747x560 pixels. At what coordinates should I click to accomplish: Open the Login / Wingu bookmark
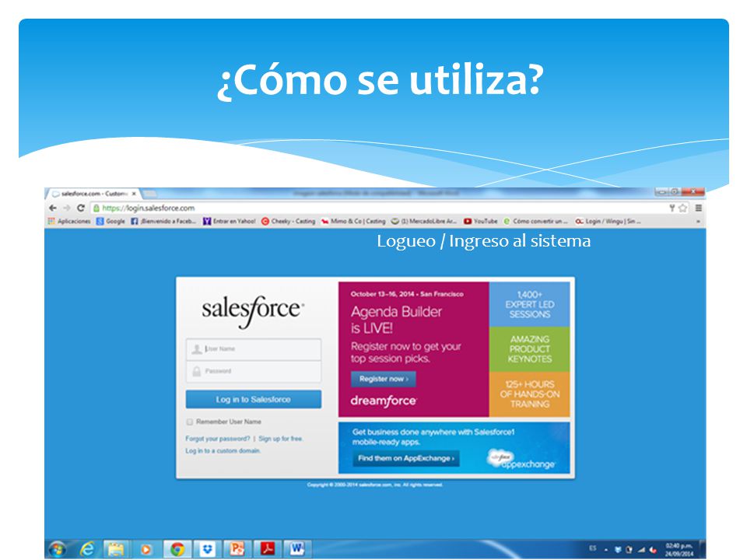tap(608, 222)
